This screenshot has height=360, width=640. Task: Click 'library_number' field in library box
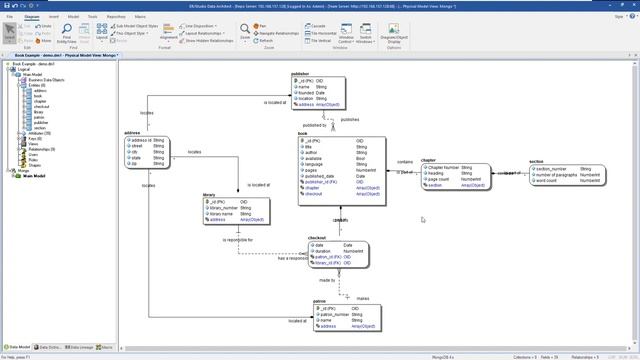coord(224,208)
